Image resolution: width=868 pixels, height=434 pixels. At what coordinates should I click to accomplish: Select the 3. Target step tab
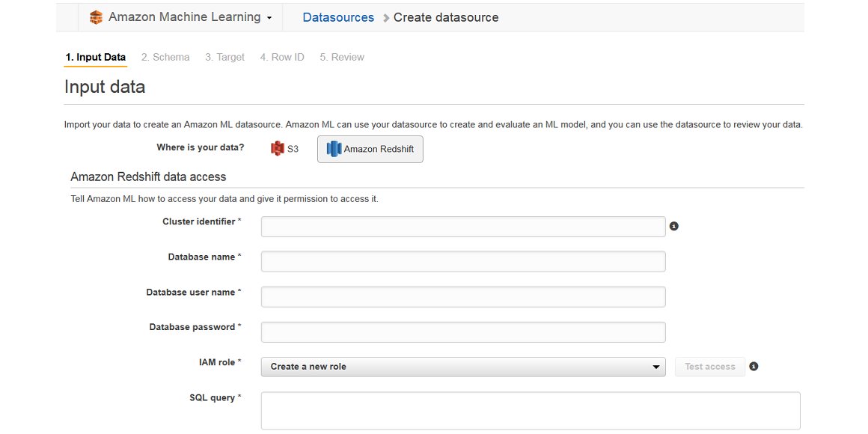click(224, 57)
